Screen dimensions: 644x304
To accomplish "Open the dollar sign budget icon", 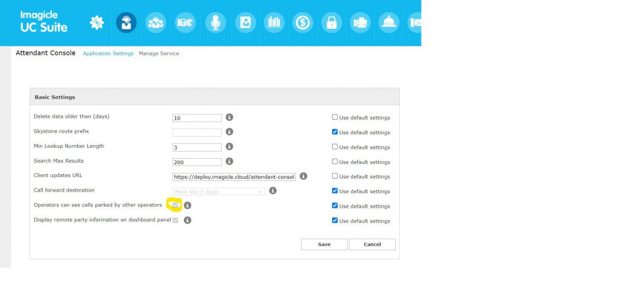I will click(303, 23).
